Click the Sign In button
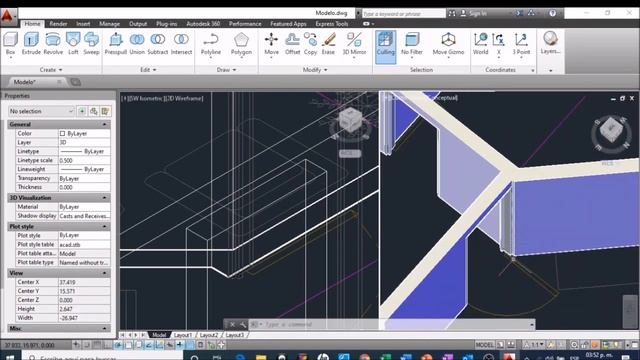Screen dimensions: 640x360 point(473,13)
